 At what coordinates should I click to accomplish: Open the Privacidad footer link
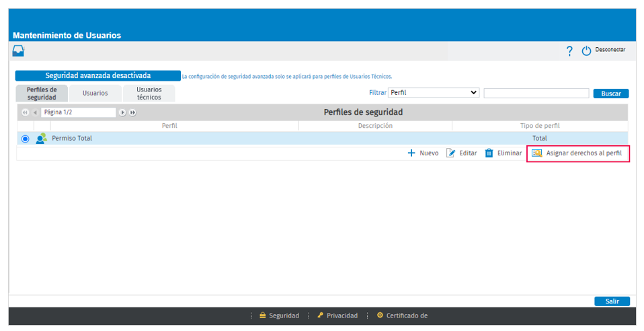(342, 316)
